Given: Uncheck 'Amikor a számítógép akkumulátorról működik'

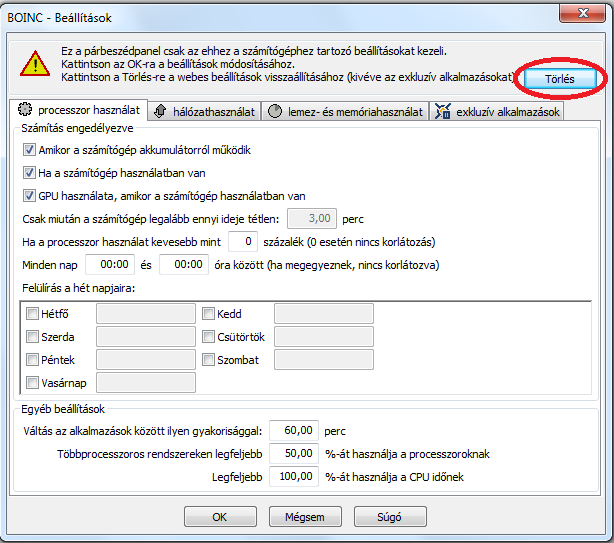Looking at the screenshot, I should click(29, 150).
